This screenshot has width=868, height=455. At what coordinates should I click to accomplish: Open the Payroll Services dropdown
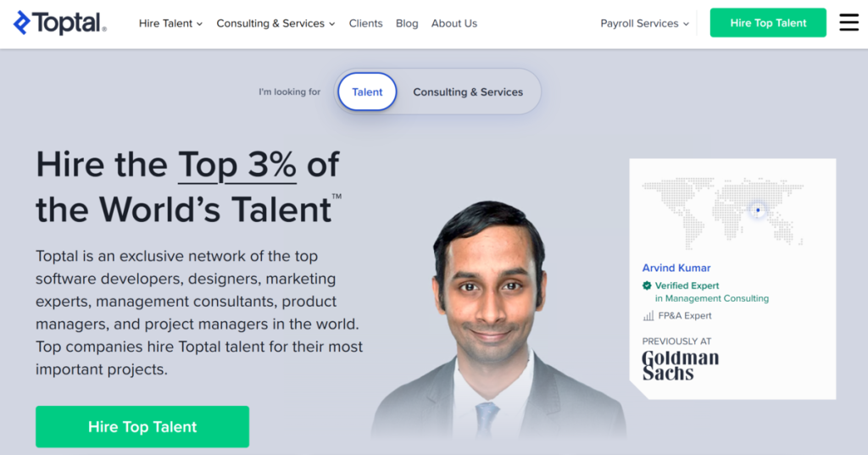[644, 24]
